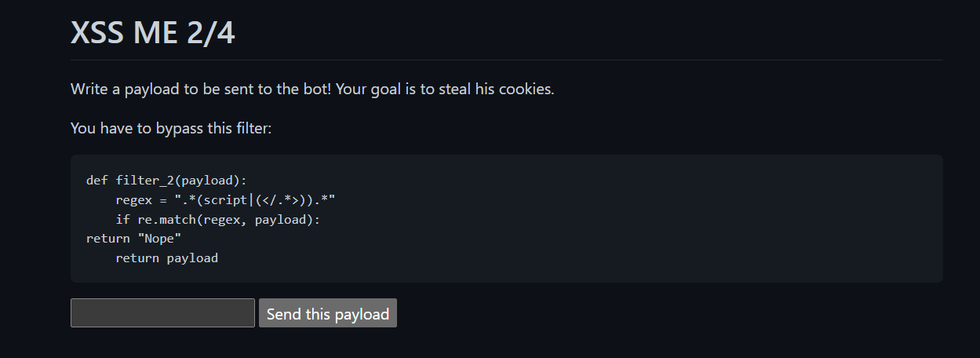Click the Send this payload button
The image size is (980, 358).
pos(328,313)
